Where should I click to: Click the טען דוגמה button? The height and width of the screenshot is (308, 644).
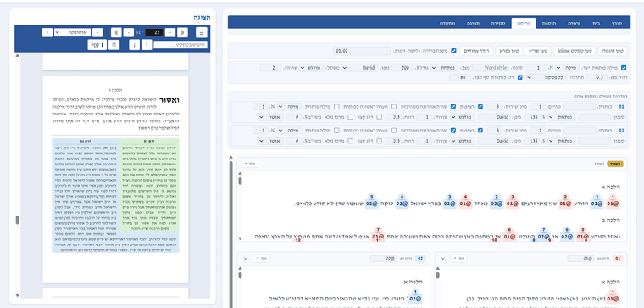coord(612,51)
